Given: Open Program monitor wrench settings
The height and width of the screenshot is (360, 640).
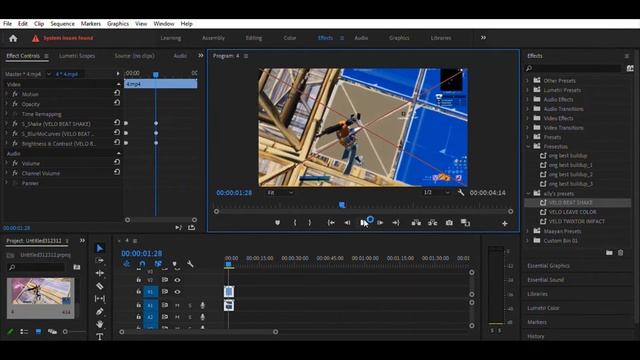Looking at the screenshot, I should (x=461, y=192).
